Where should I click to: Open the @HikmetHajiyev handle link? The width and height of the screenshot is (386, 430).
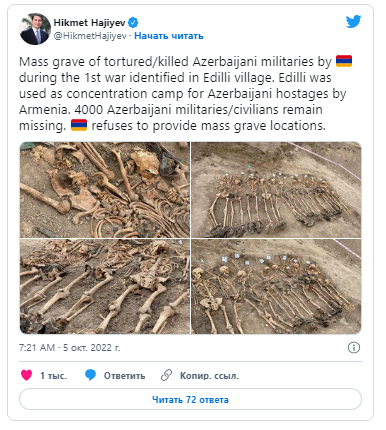click(x=90, y=36)
